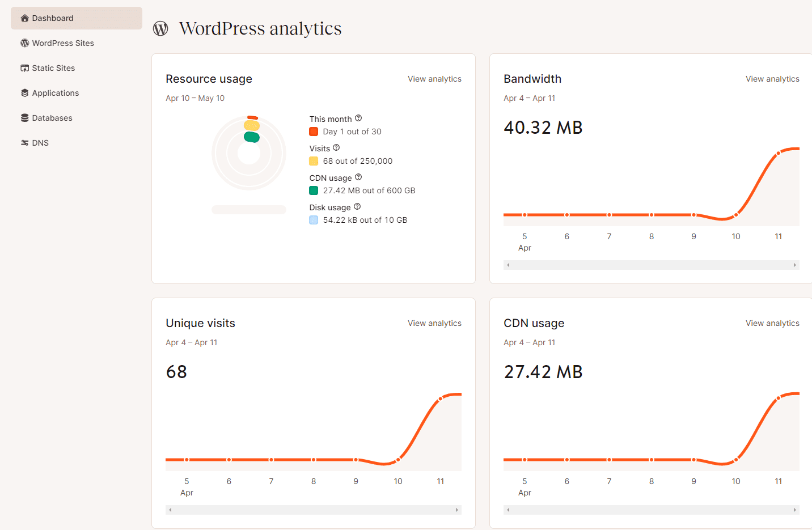
Task: Click the Applications stack icon
Action: [24, 93]
